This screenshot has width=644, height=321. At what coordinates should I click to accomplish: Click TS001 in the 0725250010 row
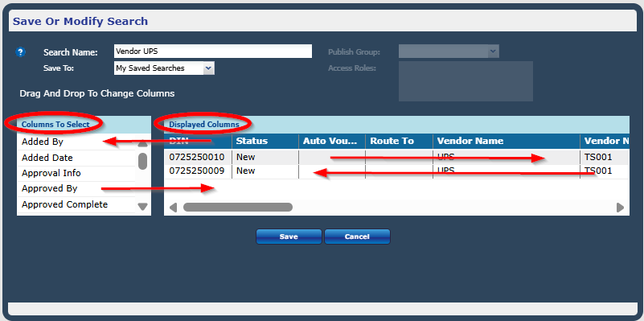598,157
